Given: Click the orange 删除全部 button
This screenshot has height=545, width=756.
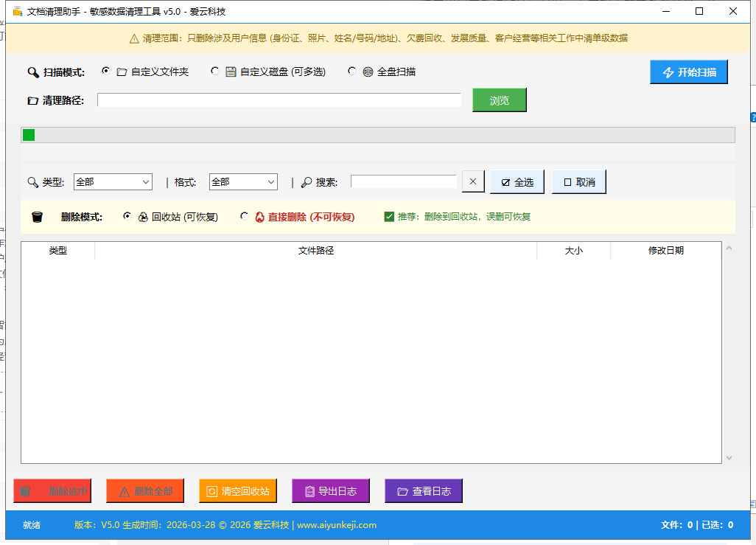Looking at the screenshot, I should point(145,491).
